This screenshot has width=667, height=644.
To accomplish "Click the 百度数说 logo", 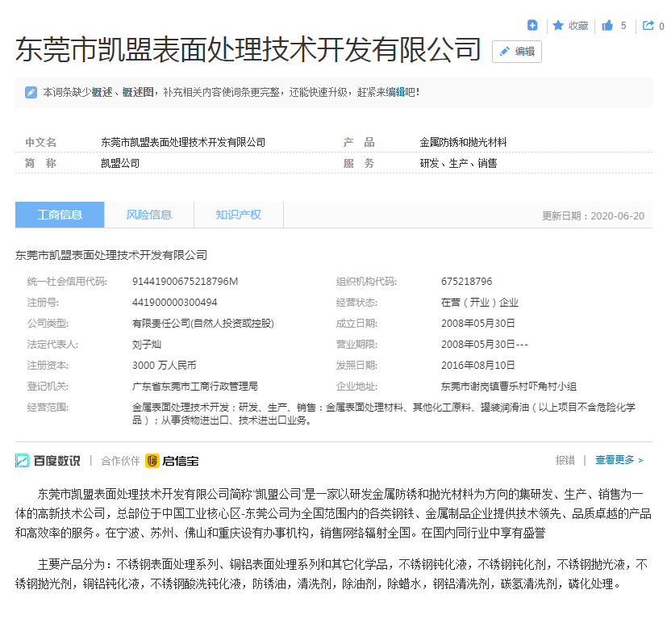I will (x=48, y=461).
